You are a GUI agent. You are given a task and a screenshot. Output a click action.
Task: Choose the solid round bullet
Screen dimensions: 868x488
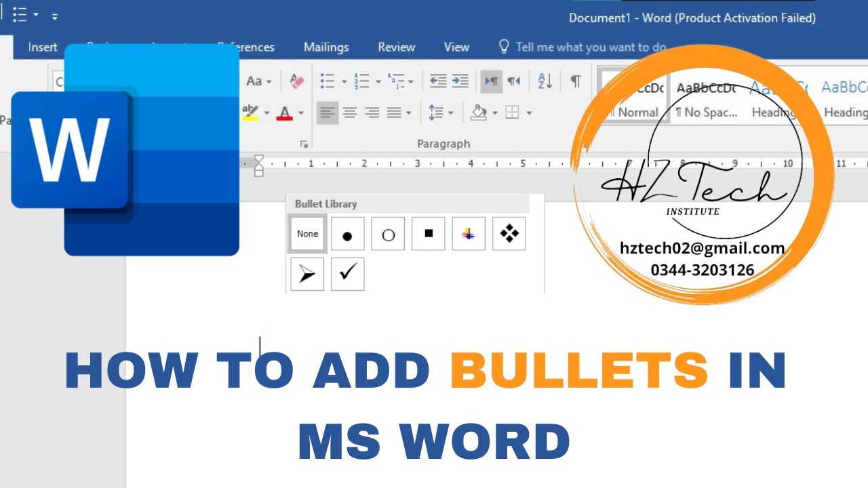347,234
